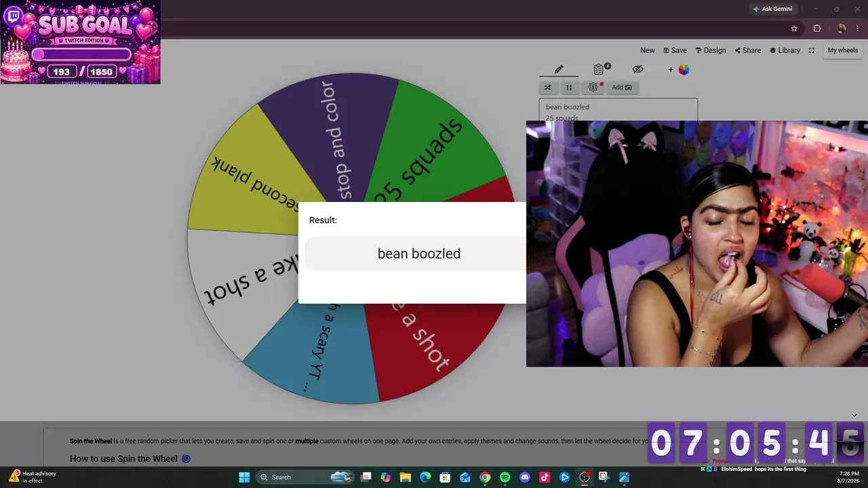Focus the taskbar Search box
The image size is (868, 488).
(306, 477)
